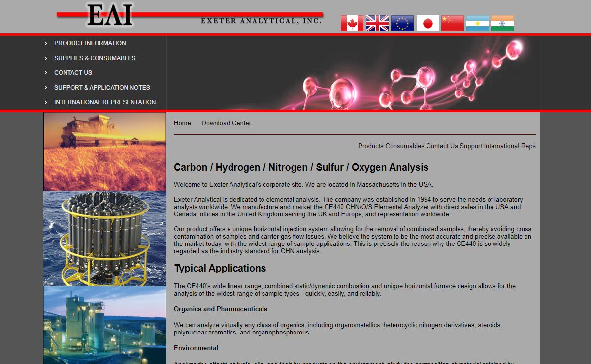Select the United Kingdom flag
Screen dimensions: 591x364
coord(377,23)
